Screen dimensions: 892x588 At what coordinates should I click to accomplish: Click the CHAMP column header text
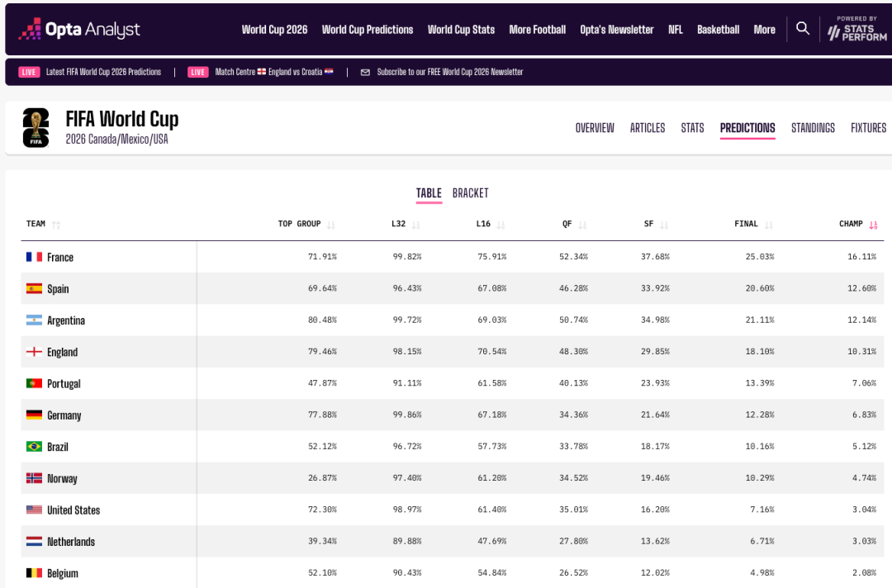851,224
